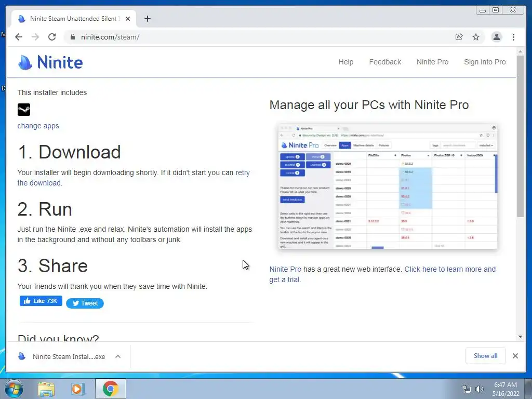This screenshot has width=532, height=399.
Task: Close the Ninite Steam tab
Action: [128, 19]
